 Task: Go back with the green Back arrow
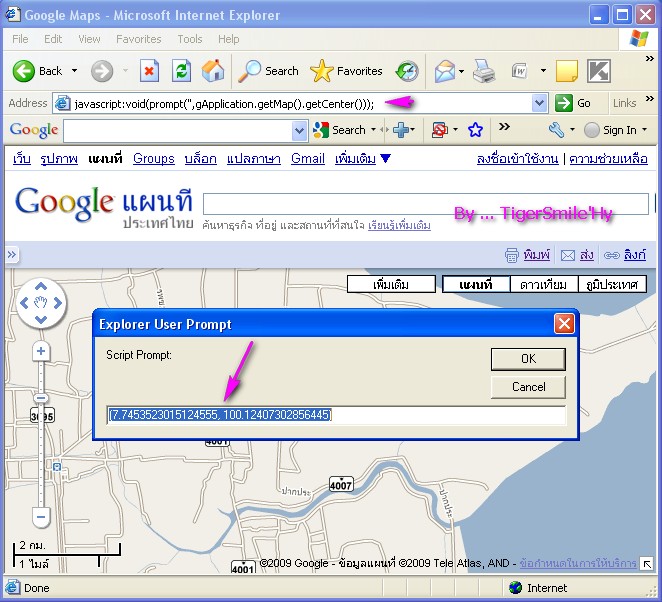[x=24, y=71]
